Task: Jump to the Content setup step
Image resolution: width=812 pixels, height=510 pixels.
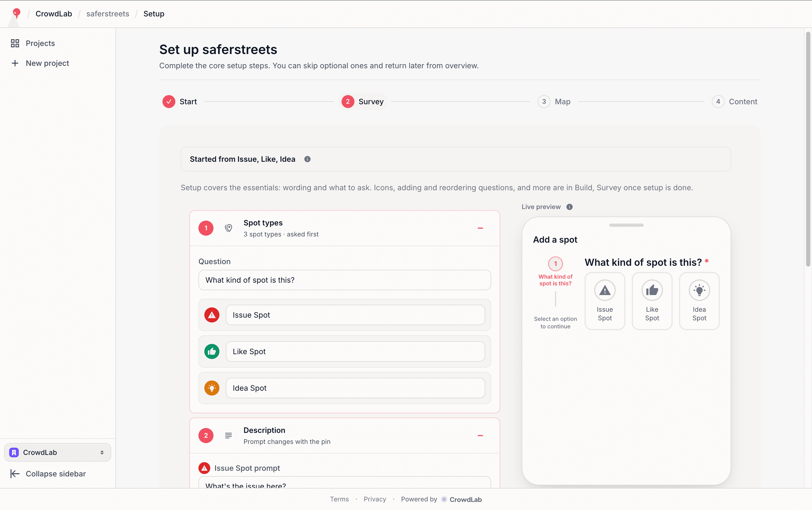Action: [734, 102]
